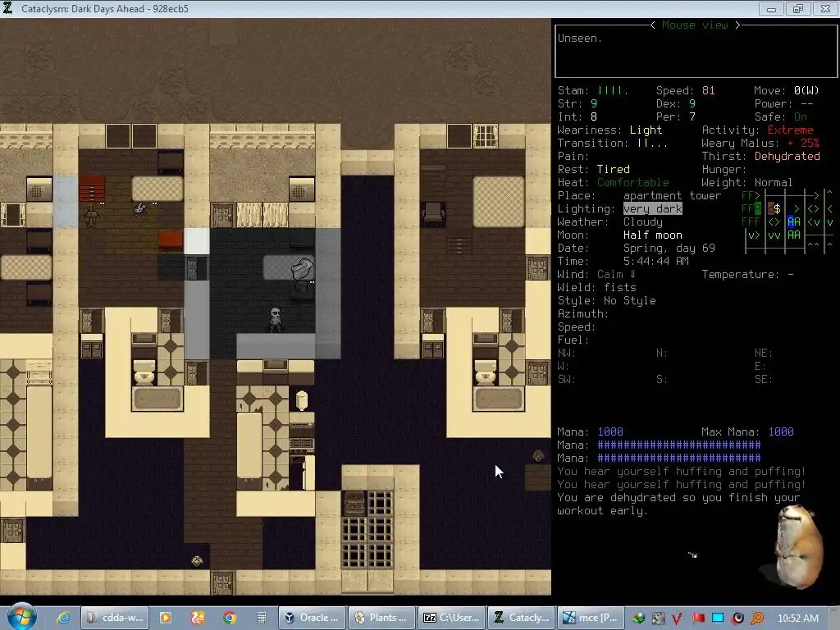
Task: Click the '$' symbol on the overmap minimap
Action: [x=778, y=209]
